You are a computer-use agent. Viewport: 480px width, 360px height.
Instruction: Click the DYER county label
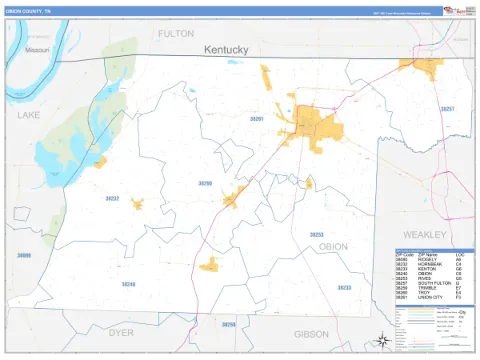pyautogui.click(x=121, y=333)
